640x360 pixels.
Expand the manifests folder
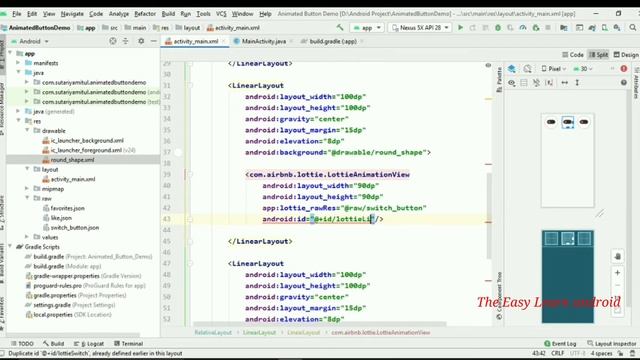click(x=18, y=63)
